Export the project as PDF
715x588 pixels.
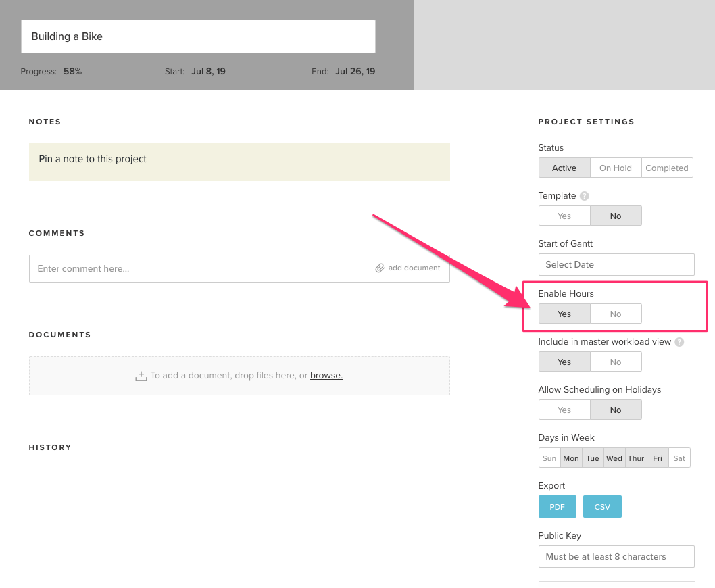[x=557, y=506]
